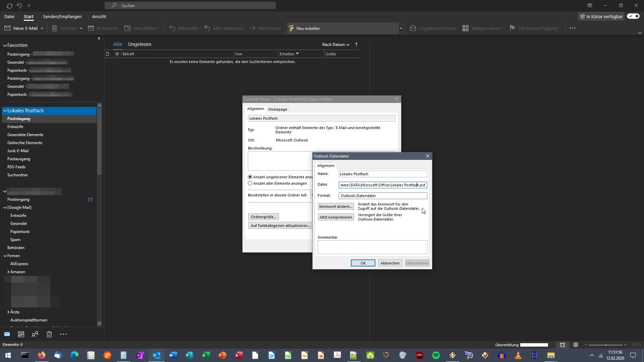
Task: Select the Entwürfe folder under Lokales Postfach
Action: [x=15, y=127]
